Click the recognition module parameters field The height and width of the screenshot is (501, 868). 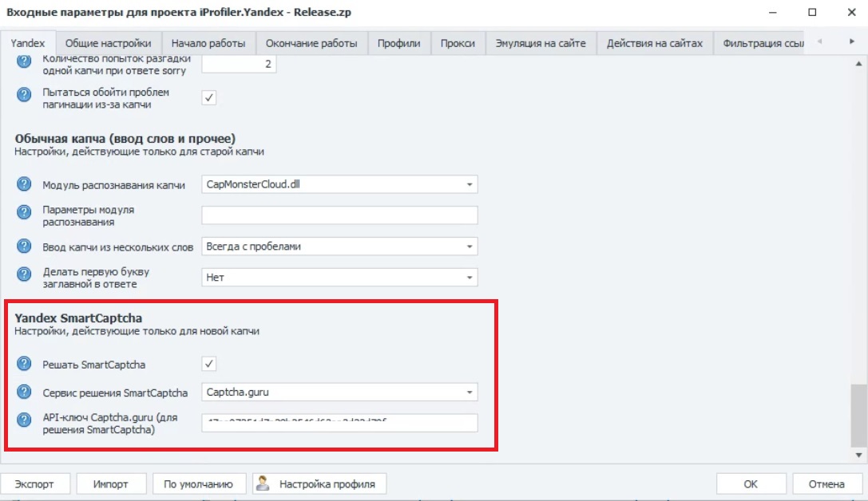pos(339,215)
